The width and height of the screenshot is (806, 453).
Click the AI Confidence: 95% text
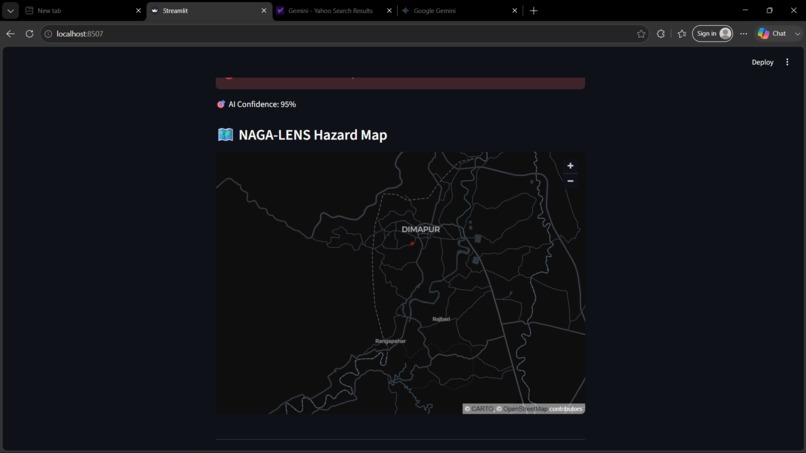pos(262,104)
